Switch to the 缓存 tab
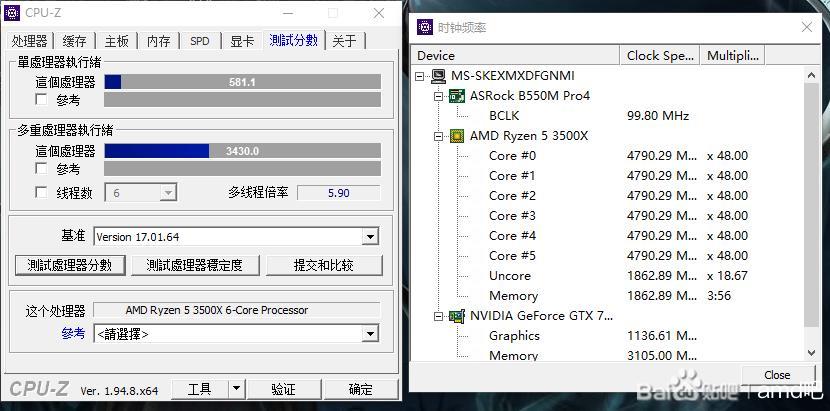This screenshot has height=411, width=830. point(74,41)
